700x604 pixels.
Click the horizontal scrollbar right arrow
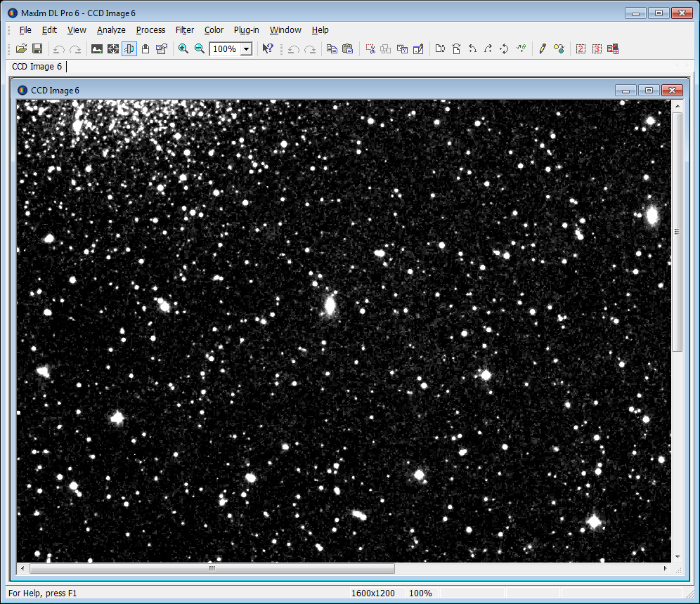click(x=665, y=568)
